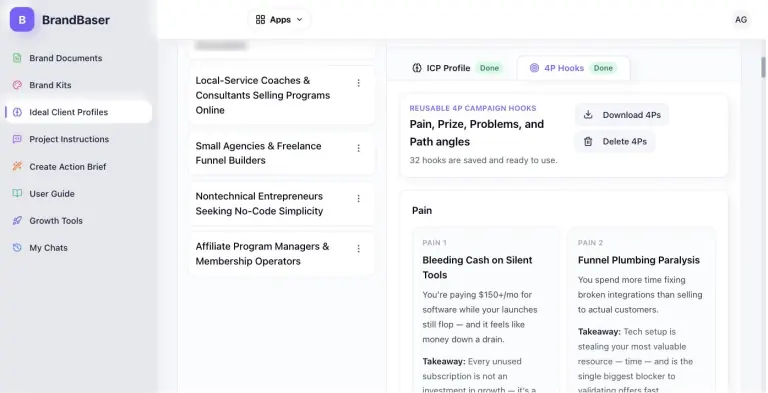Click the Delete 4Ps button
This screenshot has height=393, width=768.
615,142
